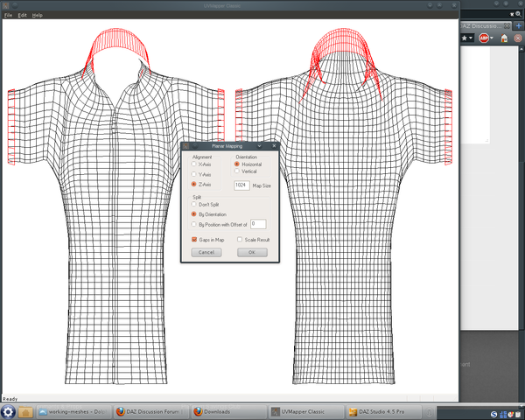525x420 pixels.
Task: Minimize the UVMapper Classic window
Action: coord(430,5)
